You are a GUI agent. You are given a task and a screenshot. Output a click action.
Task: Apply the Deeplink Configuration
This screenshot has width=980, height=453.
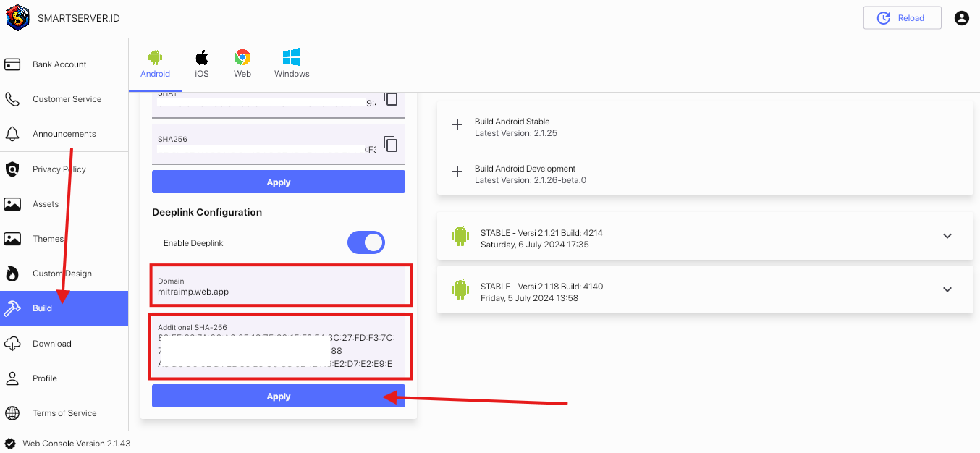pyautogui.click(x=278, y=396)
